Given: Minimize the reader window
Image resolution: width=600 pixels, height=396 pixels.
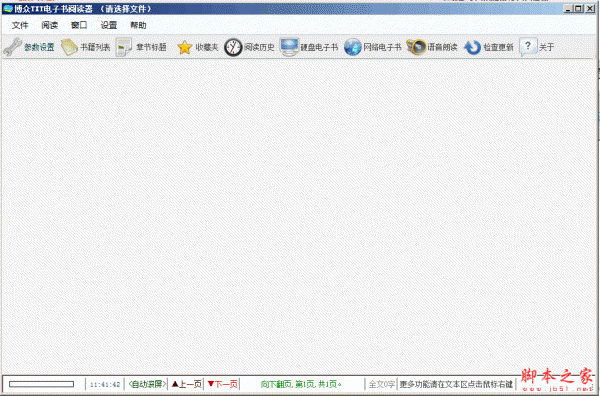Looking at the screenshot, I should (568, 8).
